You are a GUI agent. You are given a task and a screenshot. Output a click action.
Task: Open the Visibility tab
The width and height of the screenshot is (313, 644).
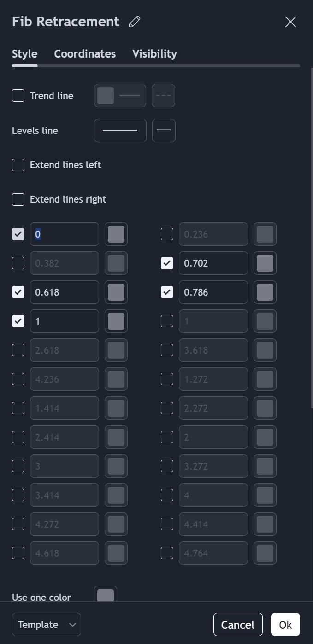coord(154,54)
